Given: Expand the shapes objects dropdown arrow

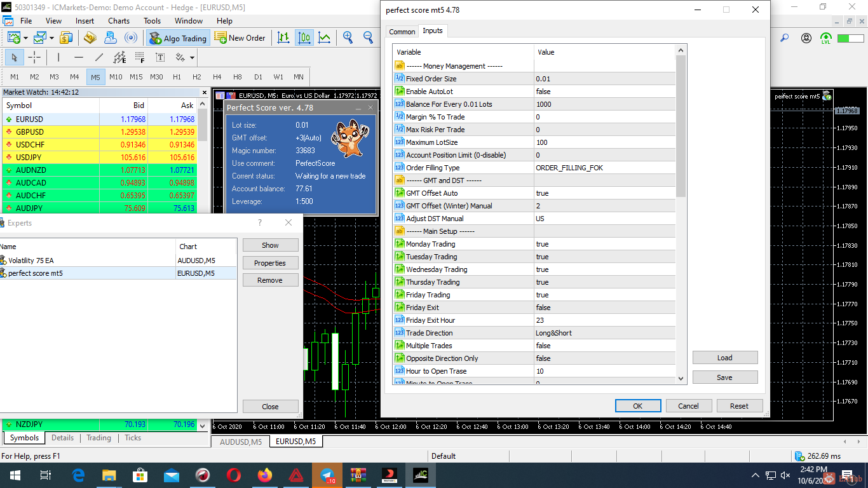Looking at the screenshot, I should click(192, 58).
